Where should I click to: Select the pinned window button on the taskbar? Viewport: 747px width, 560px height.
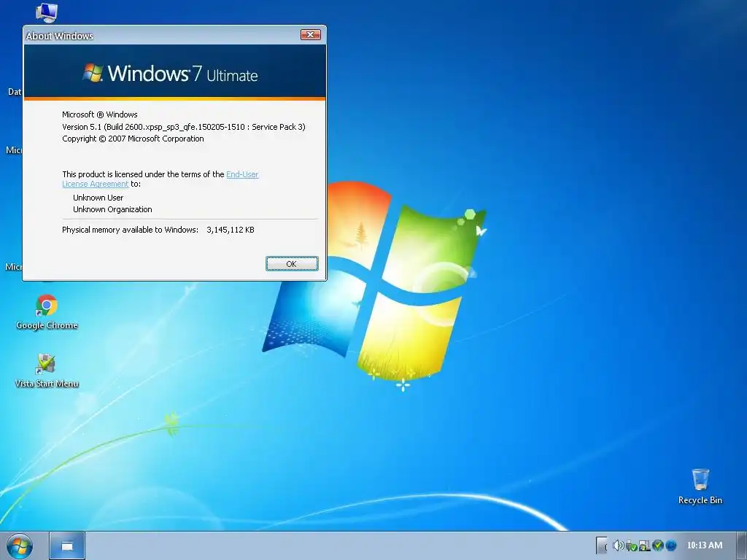[67, 545]
